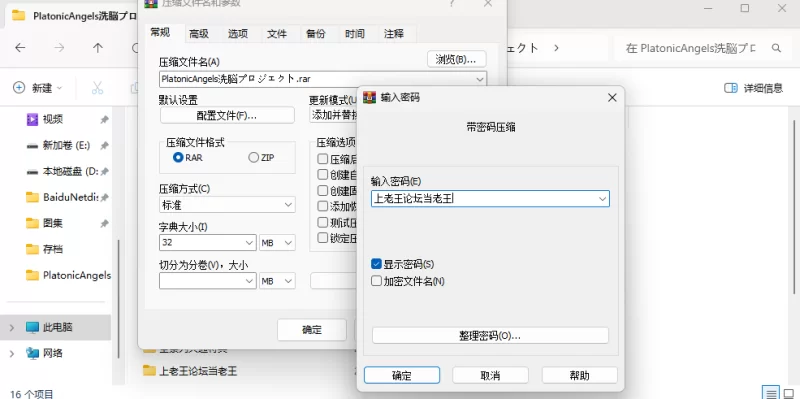Click the Explorer vertical scrollbar
The image size is (800, 399).
coord(794,207)
